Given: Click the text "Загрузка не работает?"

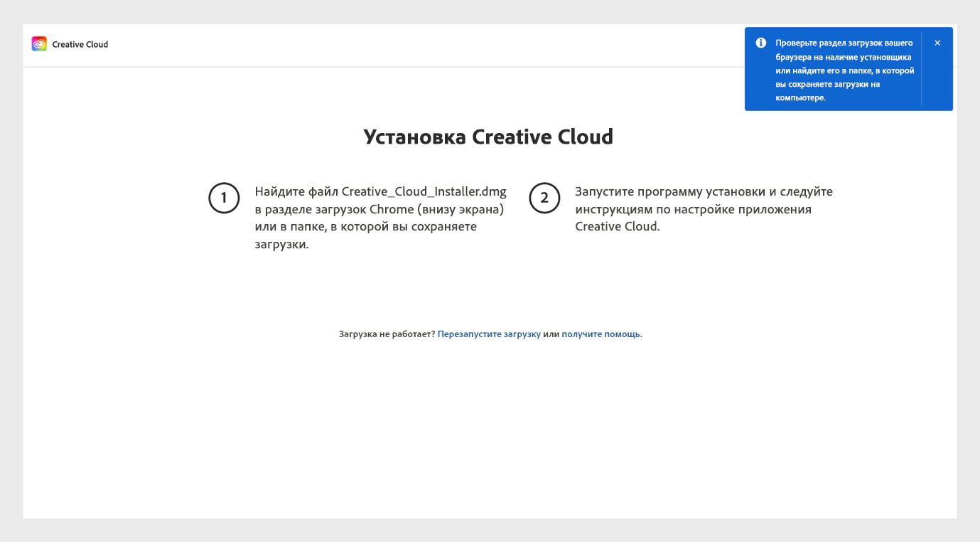Looking at the screenshot, I should [387, 334].
